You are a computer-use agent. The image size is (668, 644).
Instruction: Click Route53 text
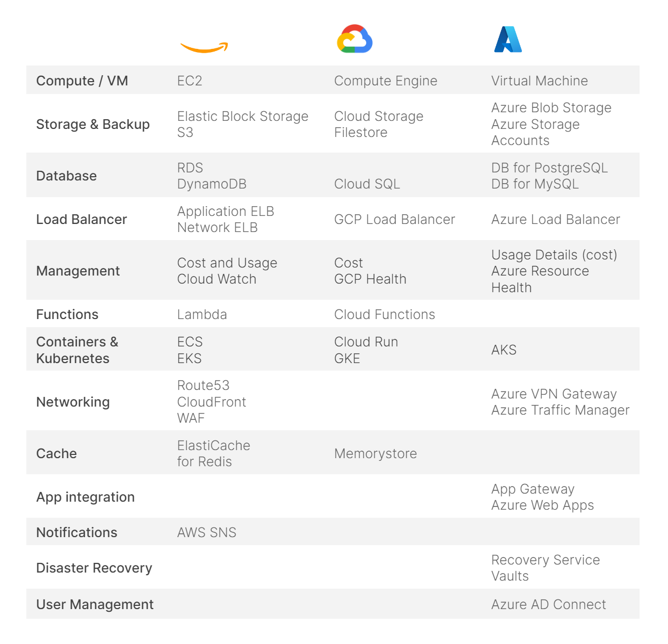coord(204,385)
